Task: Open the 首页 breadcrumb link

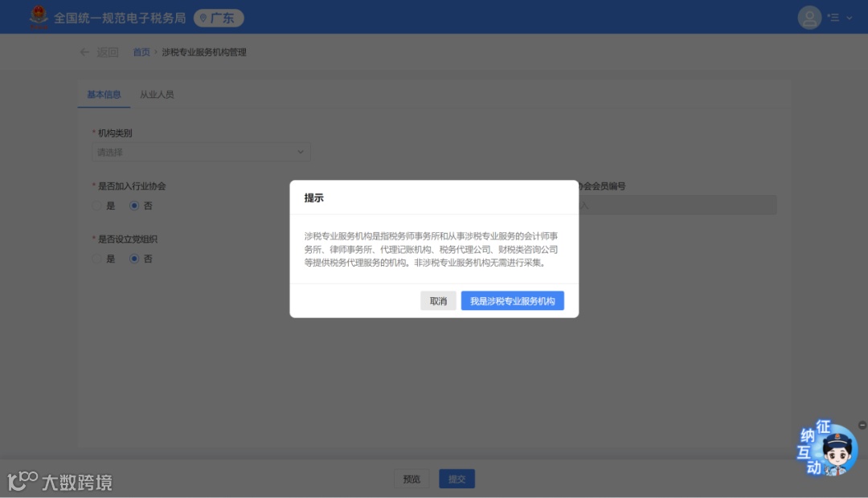Action: tap(141, 51)
